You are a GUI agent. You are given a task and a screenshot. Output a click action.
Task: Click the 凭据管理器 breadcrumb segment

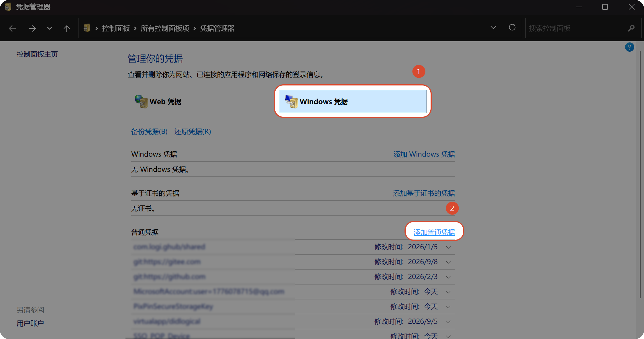217,28
